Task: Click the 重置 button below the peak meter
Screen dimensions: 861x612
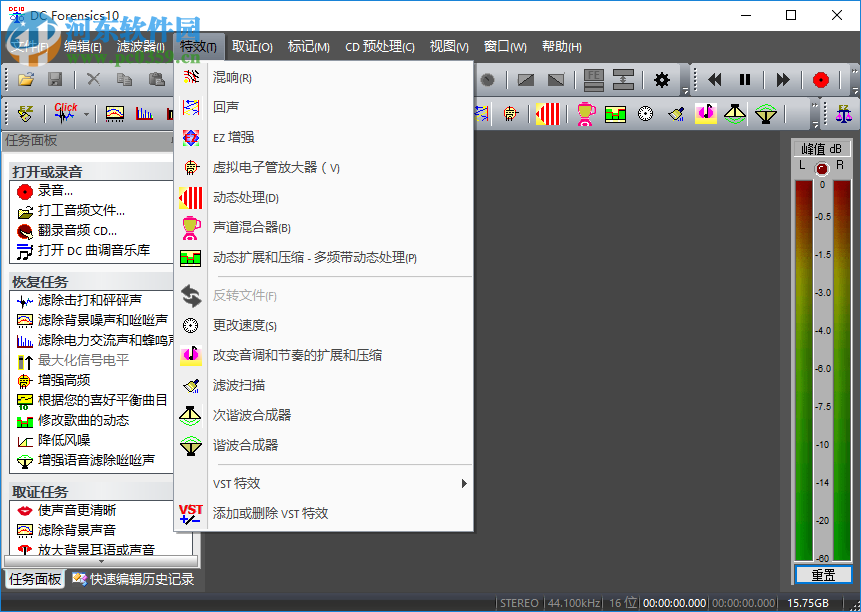Action: pyautogui.click(x=821, y=573)
